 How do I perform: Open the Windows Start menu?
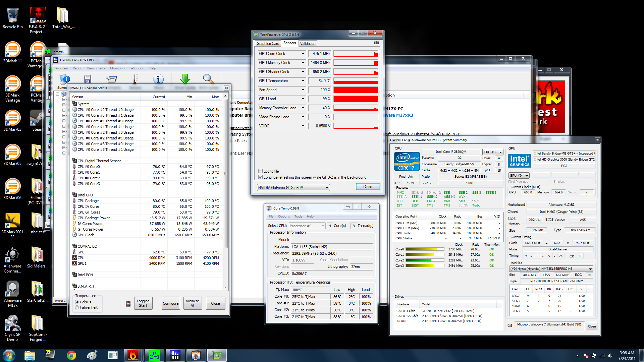(x=9, y=355)
